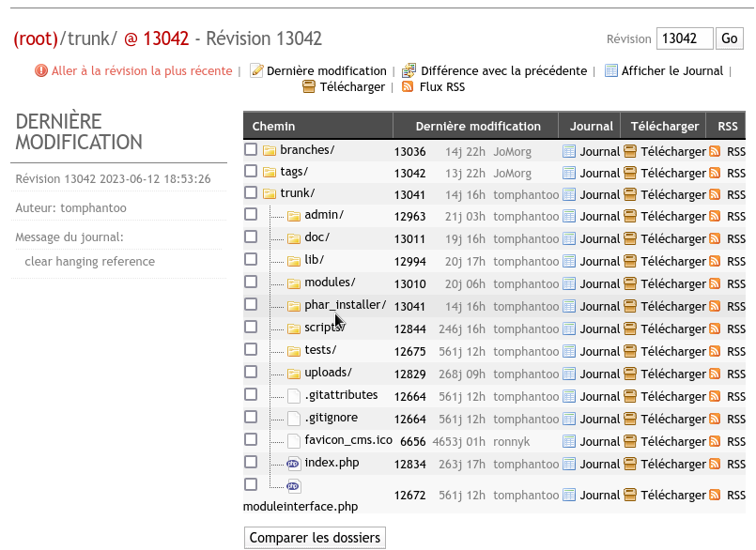
Task: Click the Afficher le Journal icon
Action: point(610,70)
